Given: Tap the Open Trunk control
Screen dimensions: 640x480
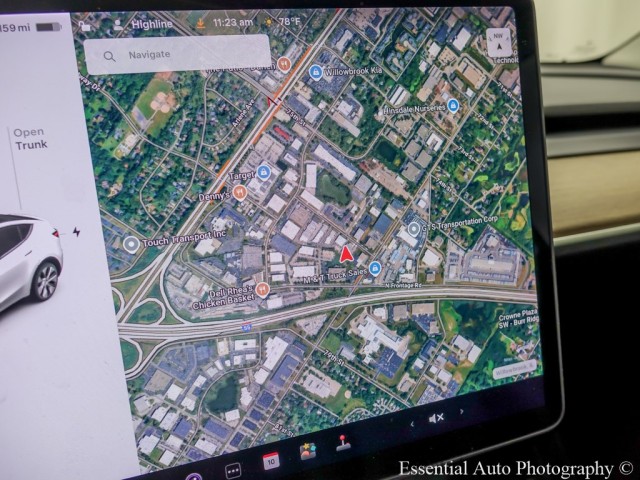Looking at the screenshot, I should coord(30,139).
